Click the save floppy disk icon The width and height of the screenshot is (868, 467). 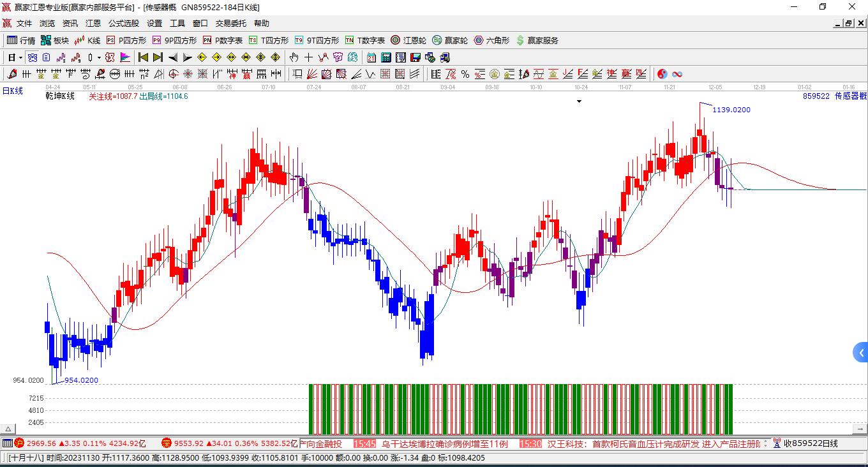415,57
